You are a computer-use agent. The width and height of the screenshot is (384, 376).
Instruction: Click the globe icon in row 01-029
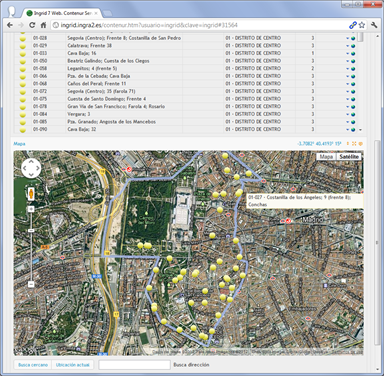pos(353,46)
